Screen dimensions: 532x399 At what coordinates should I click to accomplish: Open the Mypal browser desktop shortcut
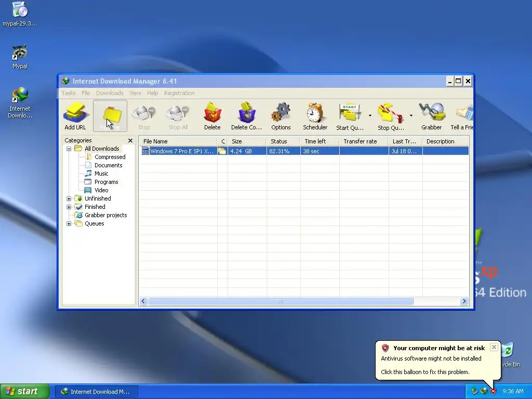pos(20,57)
